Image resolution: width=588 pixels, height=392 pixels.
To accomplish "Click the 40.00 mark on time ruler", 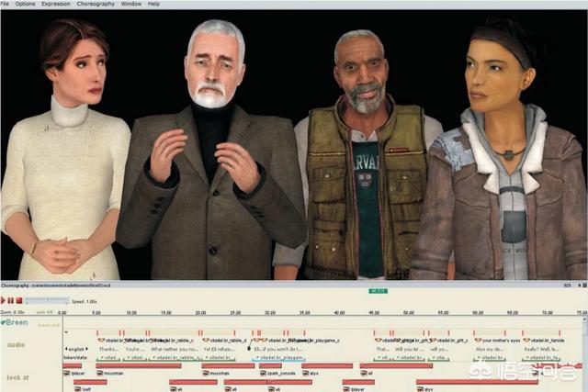I will [x=339, y=312].
